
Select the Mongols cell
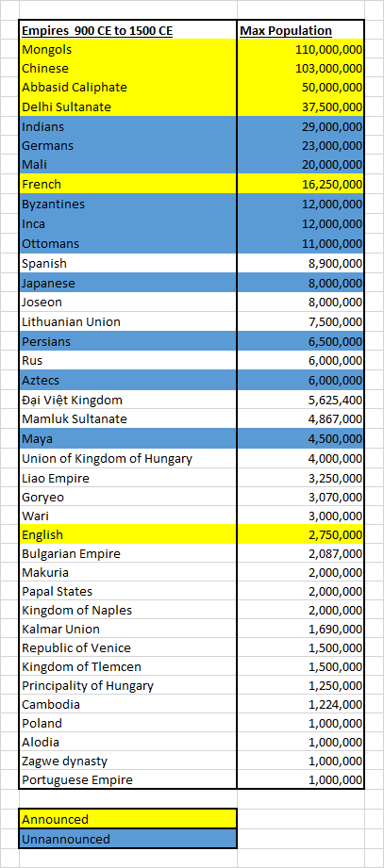click(128, 49)
